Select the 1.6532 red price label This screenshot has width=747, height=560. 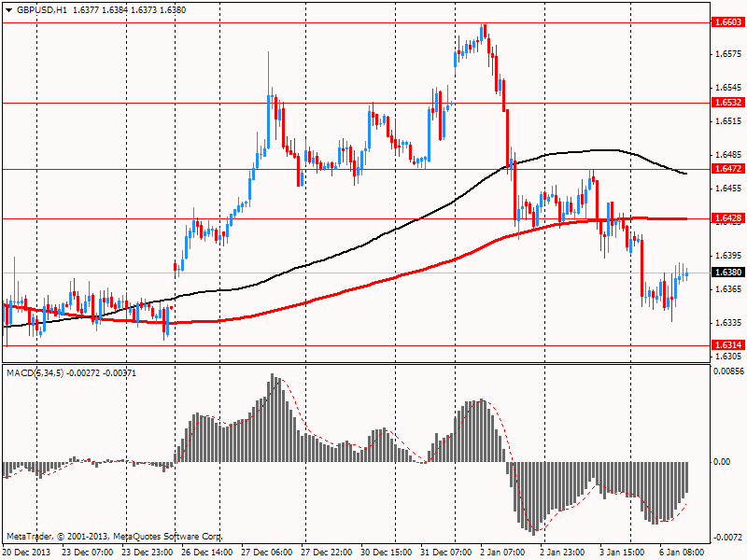[x=729, y=103]
